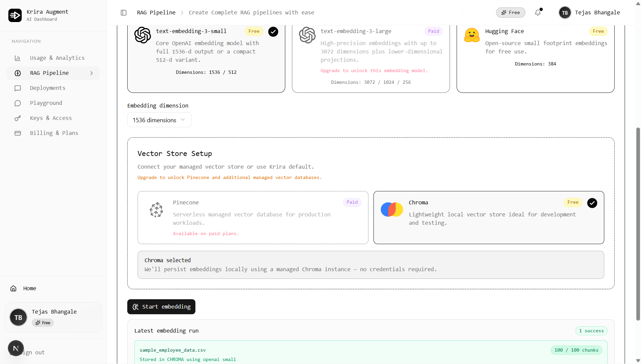Expand the RAG Pipeline chevron
The height and width of the screenshot is (364, 641).
pyautogui.click(x=92, y=73)
